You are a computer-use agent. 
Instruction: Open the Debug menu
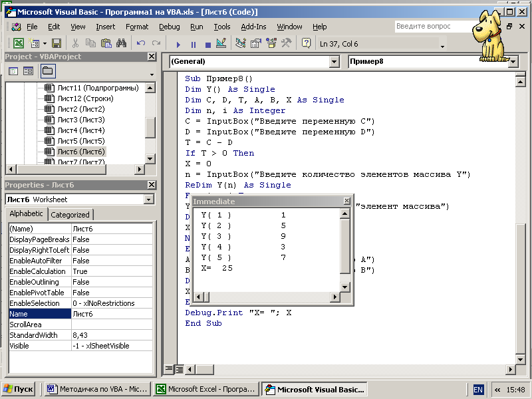[170, 27]
